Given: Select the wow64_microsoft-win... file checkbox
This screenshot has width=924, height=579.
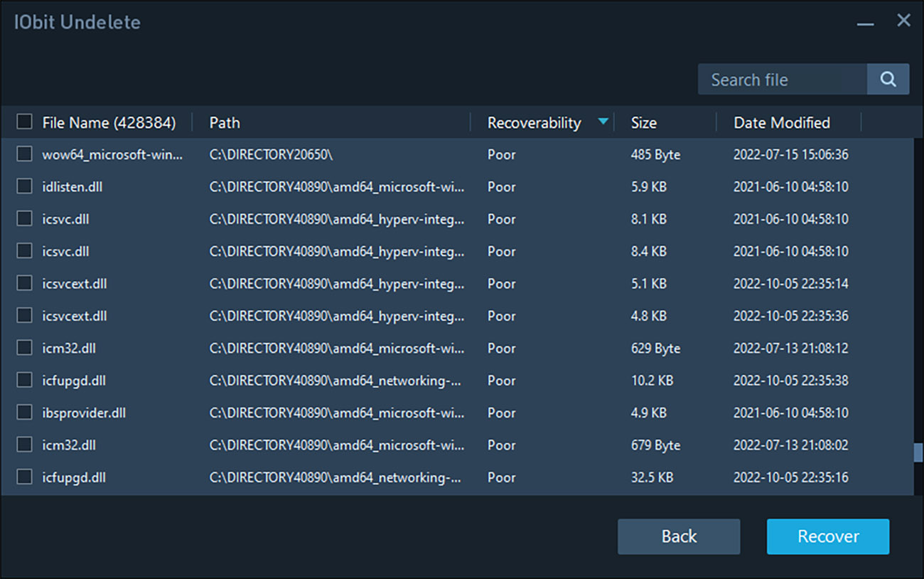Looking at the screenshot, I should point(23,154).
